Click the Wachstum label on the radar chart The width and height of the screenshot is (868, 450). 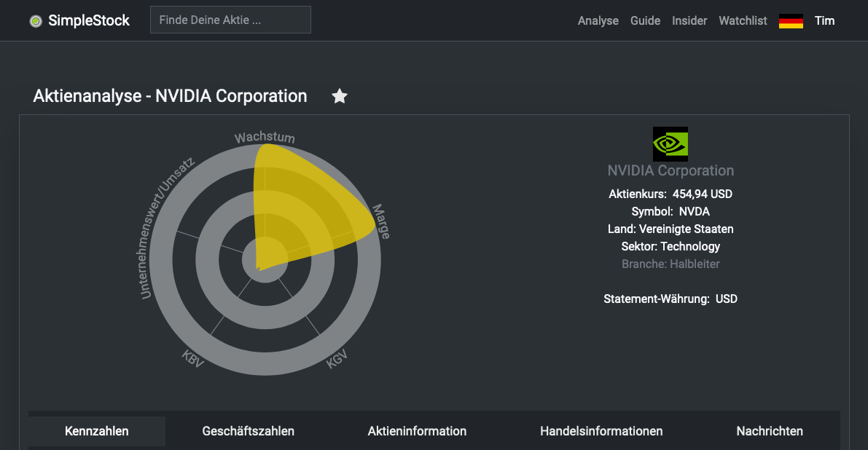(x=265, y=137)
